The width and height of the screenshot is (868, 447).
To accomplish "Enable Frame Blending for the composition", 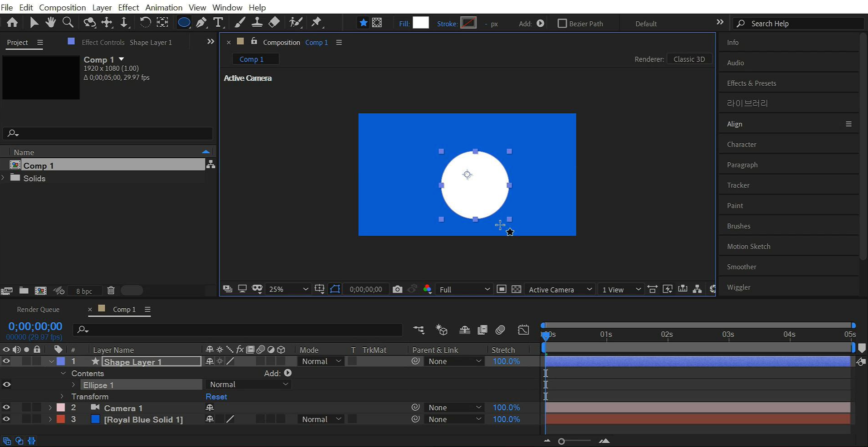I will [x=483, y=330].
